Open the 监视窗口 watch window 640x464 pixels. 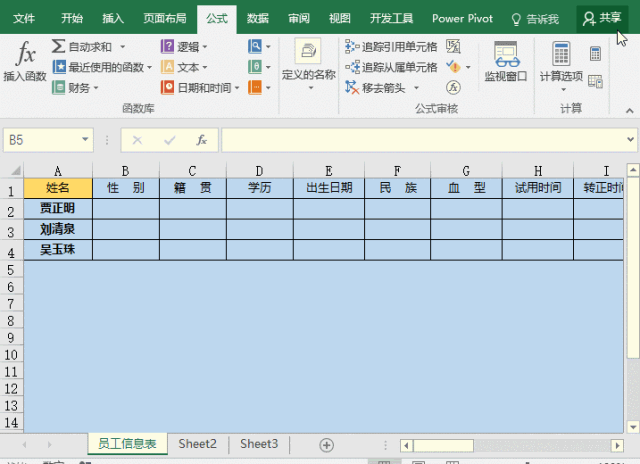click(505, 62)
